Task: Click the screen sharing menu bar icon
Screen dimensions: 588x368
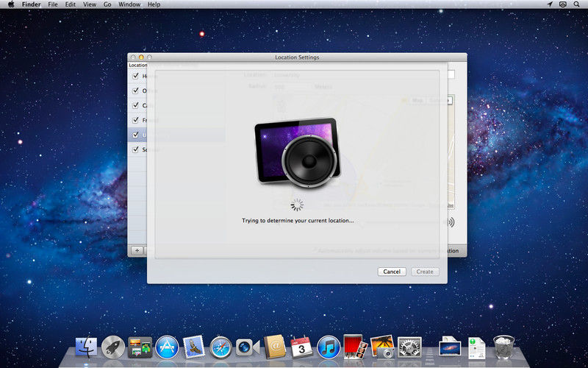Action: pyautogui.click(x=562, y=4)
